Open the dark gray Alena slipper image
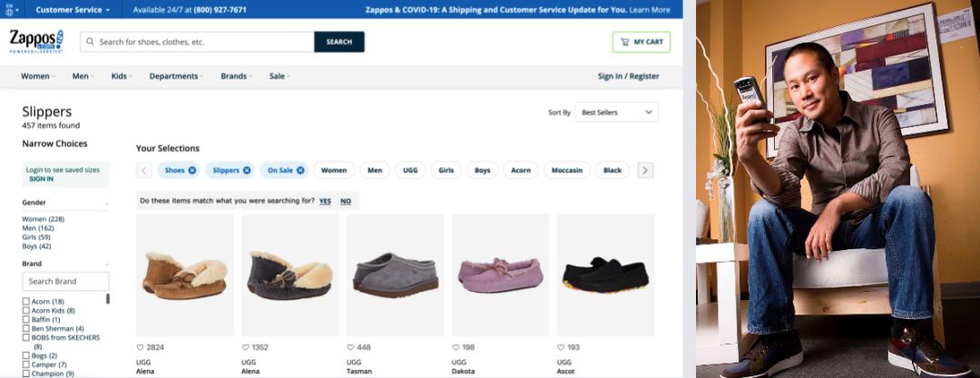The width and height of the screenshot is (980, 378). tap(290, 276)
